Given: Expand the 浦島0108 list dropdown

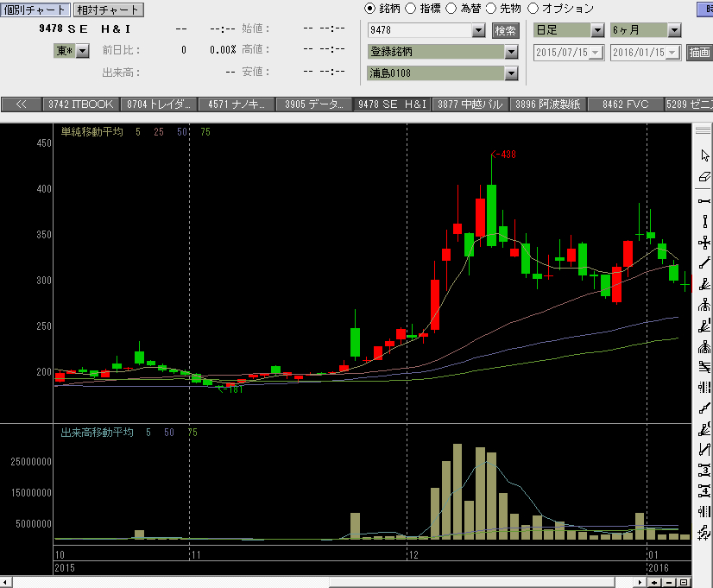Looking at the screenshot, I should point(511,73).
